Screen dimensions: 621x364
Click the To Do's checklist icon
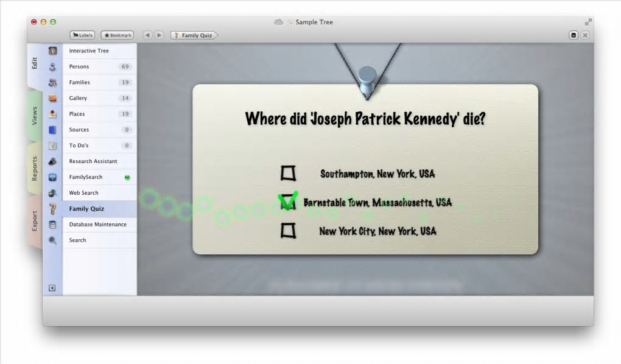[x=52, y=145]
